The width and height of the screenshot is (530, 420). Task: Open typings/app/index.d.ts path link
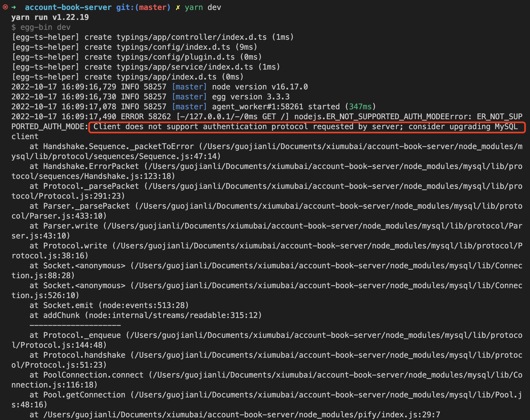point(166,77)
